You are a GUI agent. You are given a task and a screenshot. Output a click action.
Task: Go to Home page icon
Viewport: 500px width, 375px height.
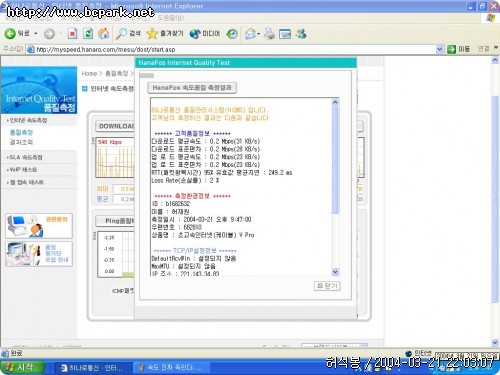(x=104, y=33)
